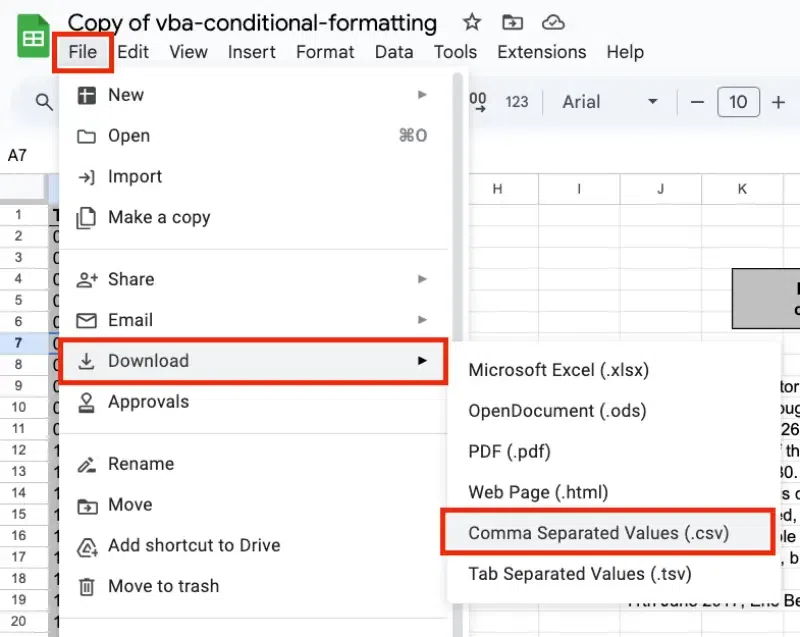Viewport: 800px width, 637px height.
Task: Select Microsoft Excel (.xlsx) download option
Action: (558, 370)
